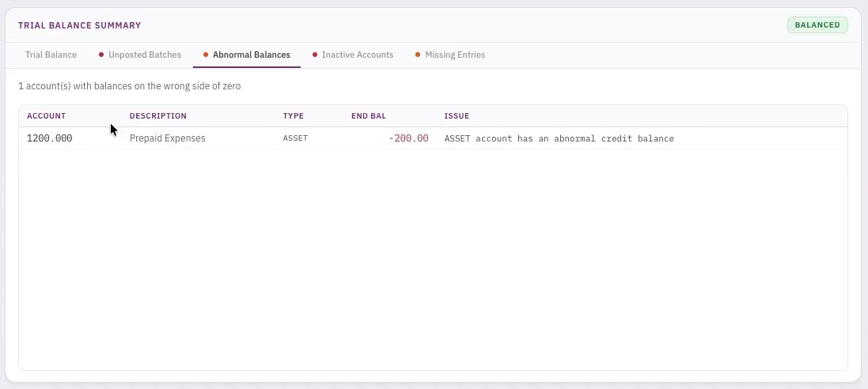The height and width of the screenshot is (389, 868).
Task: Click the DESCRIPTION column header
Action: point(158,116)
